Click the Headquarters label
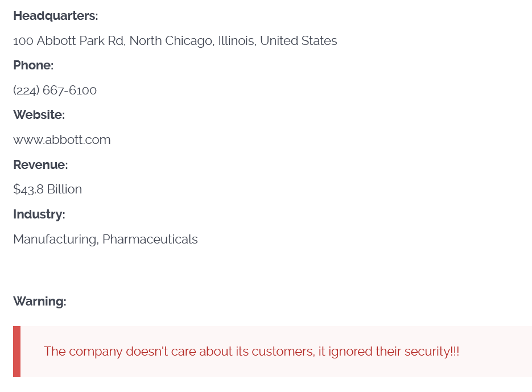 coord(55,16)
